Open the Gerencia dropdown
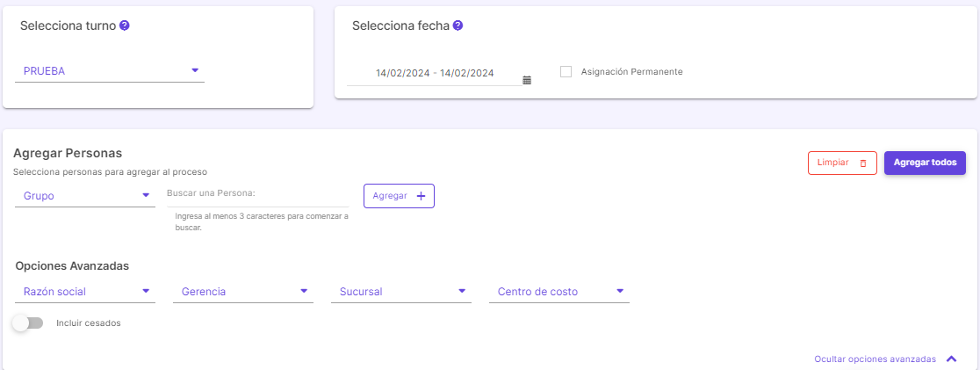The height and width of the screenshot is (370, 980). click(243, 292)
